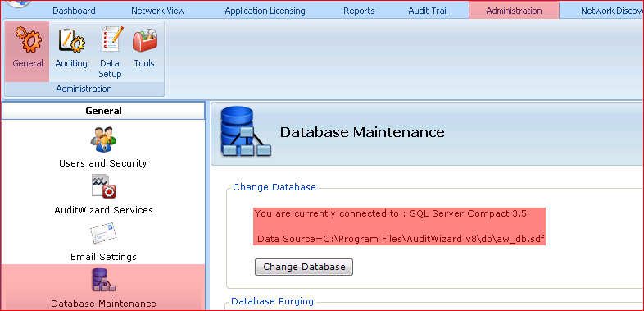
Task: Click the Database Maintenance sidebar label
Action: (103, 304)
